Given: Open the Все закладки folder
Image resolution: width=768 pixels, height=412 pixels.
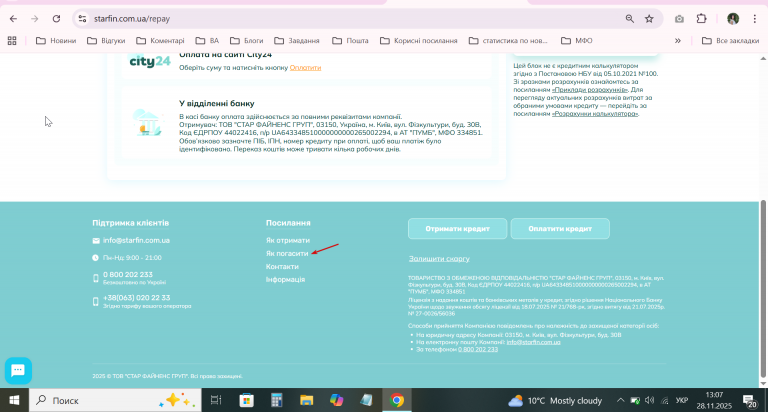Looking at the screenshot, I should [730, 41].
